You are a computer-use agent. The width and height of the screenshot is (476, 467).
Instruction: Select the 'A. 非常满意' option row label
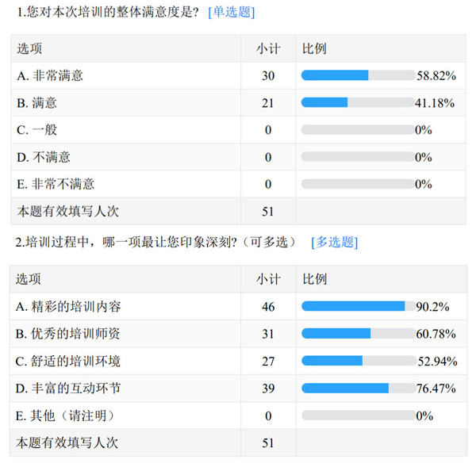[x=50, y=76]
